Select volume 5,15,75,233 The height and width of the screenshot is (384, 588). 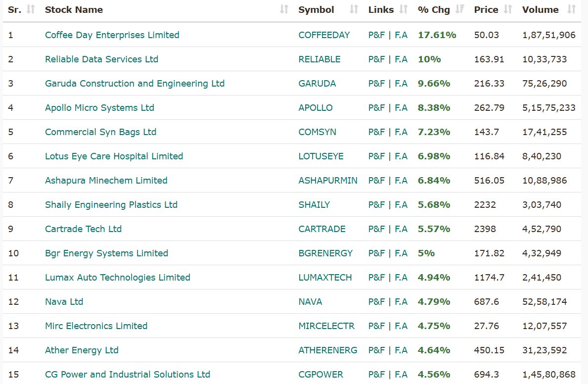(548, 108)
